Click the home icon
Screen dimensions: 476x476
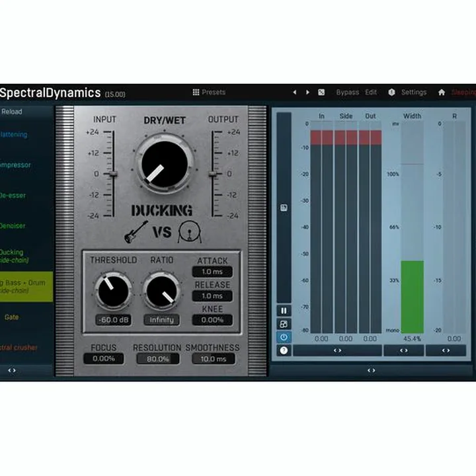pos(442,92)
